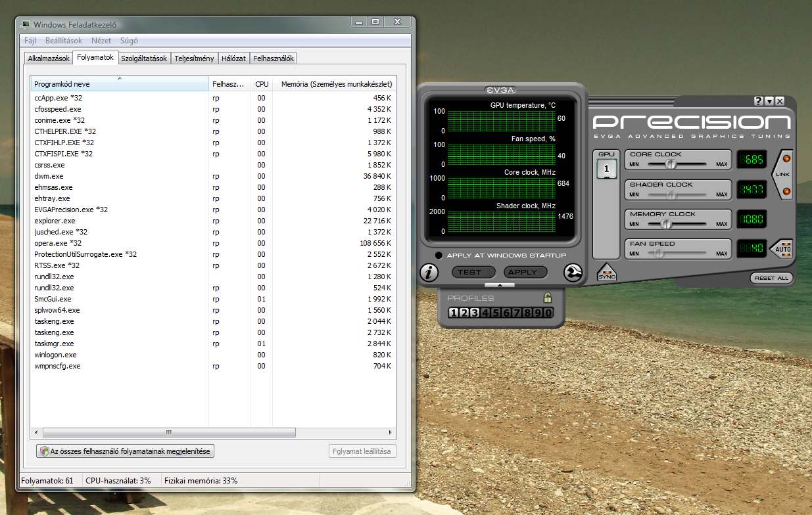Image resolution: width=812 pixels, height=515 pixels.
Task: Select profile slot 8
Action: (527, 313)
